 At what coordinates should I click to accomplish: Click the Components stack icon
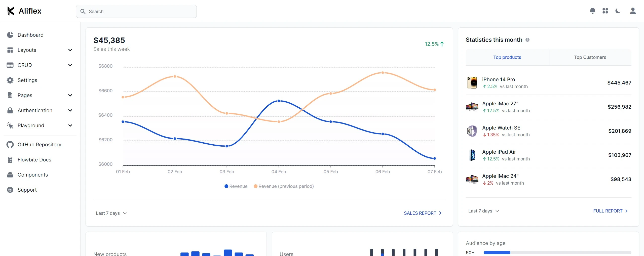click(x=10, y=175)
